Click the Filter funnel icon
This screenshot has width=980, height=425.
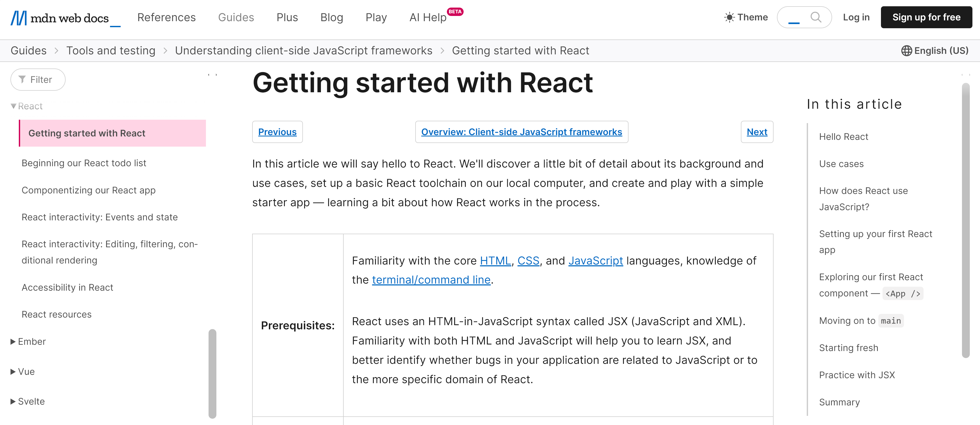click(x=22, y=79)
